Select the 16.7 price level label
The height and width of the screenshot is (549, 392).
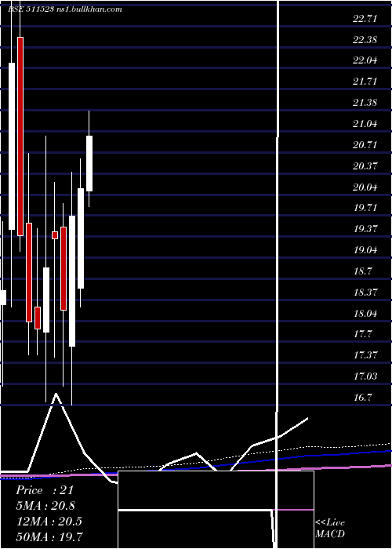coord(363,398)
